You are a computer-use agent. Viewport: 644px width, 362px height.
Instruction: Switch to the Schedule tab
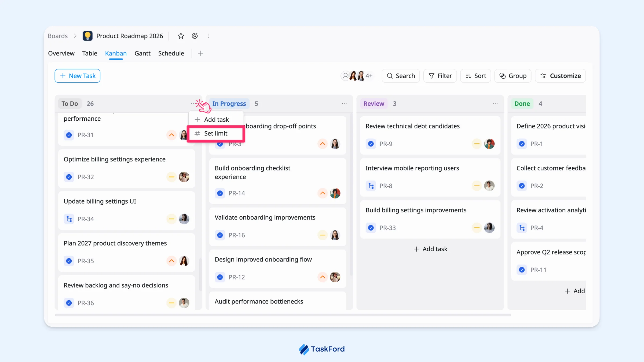click(x=171, y=53)
